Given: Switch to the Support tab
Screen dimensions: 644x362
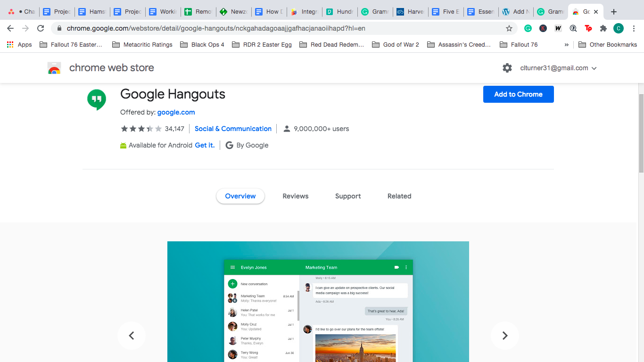Looking at the screenshot, I should click(348, 196).
